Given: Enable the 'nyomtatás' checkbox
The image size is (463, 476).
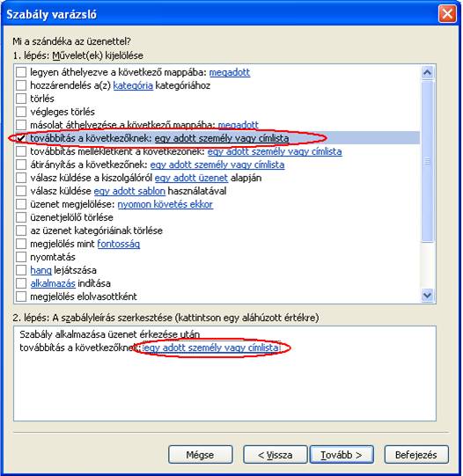Looking at the screenshot, I should click(21, 257).
